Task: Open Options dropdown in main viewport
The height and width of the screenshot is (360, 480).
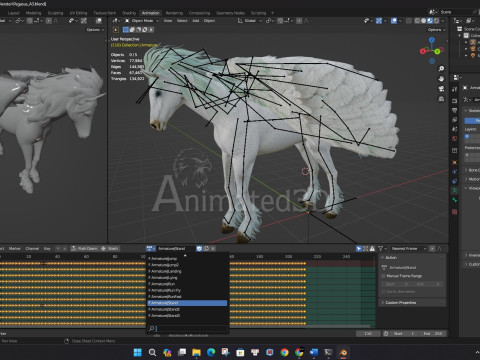Action: pos(437,30)
